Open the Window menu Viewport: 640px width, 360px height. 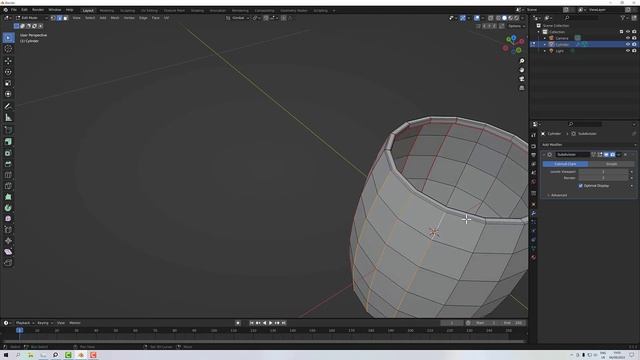click(x=55, y=10)
